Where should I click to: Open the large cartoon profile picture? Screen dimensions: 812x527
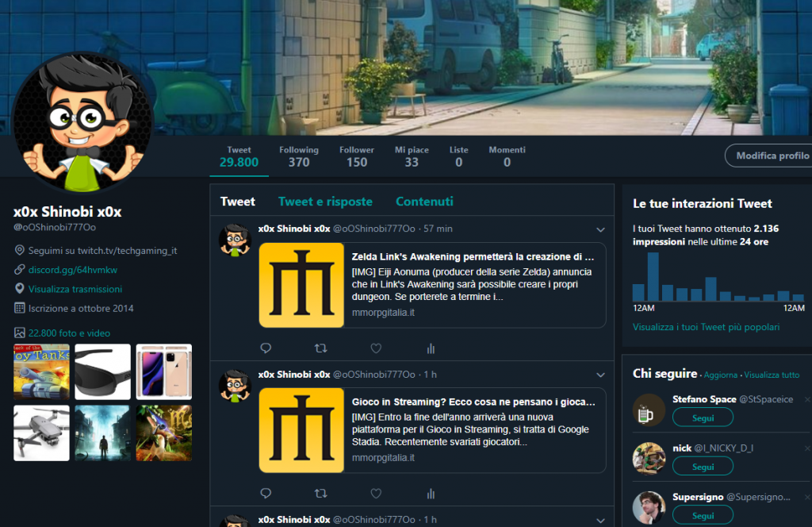coord(82,123)
